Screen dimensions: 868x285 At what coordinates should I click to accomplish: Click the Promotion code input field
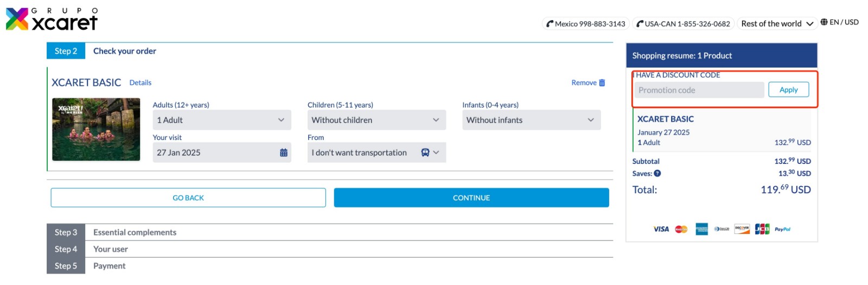[x=699, y=90]
